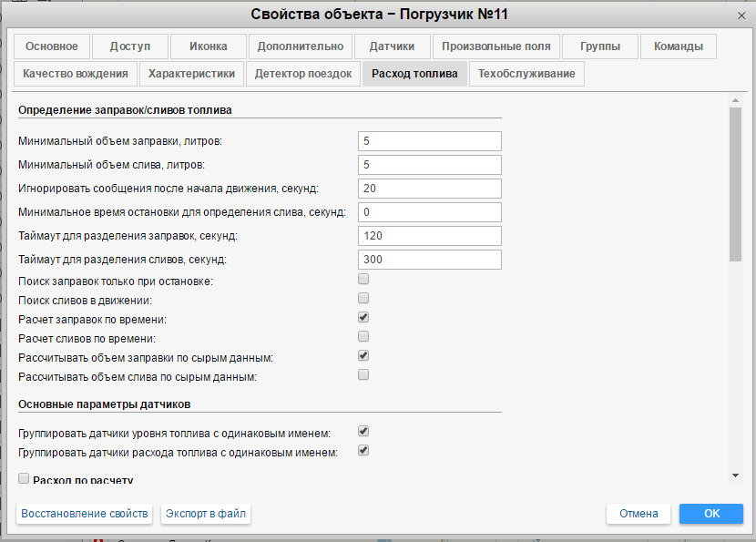
Task: Enable Поиск заправок только при остановке checkbox
Action: coord(363,280)
